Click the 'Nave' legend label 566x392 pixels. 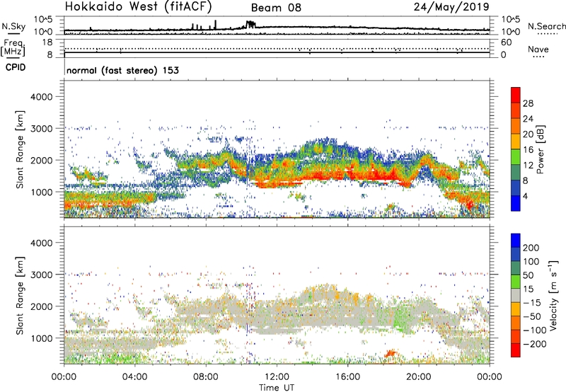point(538,49)
